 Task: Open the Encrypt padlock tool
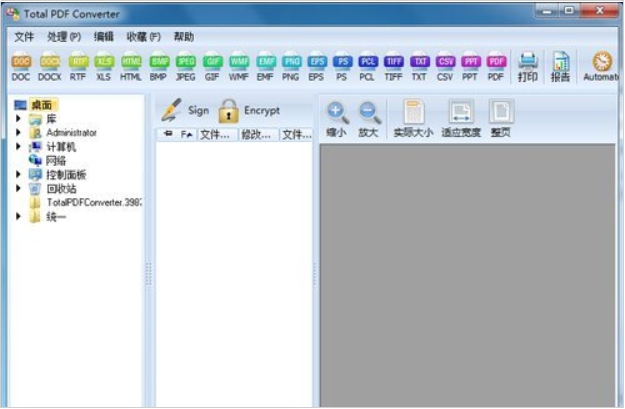249,110
